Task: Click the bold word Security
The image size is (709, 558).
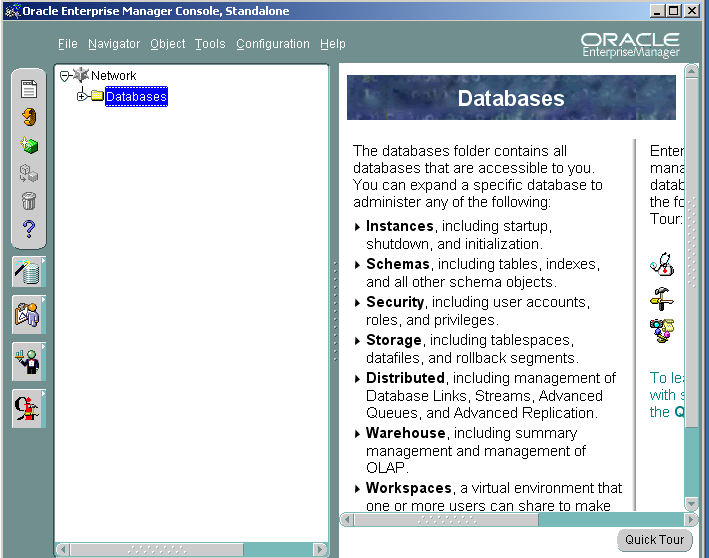Action: (395, 302)
